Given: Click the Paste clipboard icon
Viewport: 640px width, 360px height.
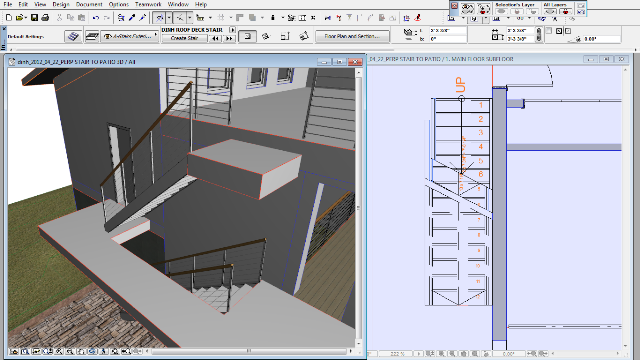Looking at the screenshot, I should [x=81, y=18].
